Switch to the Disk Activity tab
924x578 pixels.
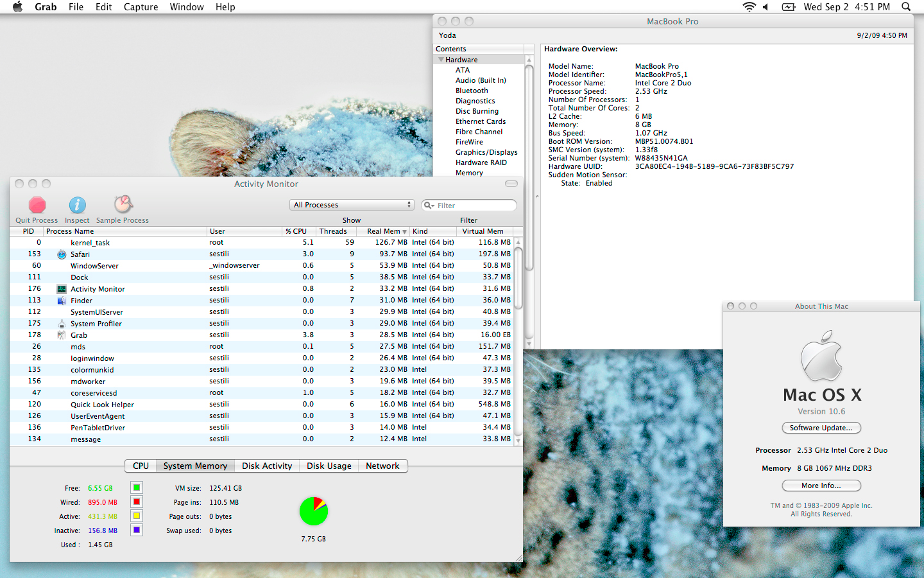click(x=267, y=466)
